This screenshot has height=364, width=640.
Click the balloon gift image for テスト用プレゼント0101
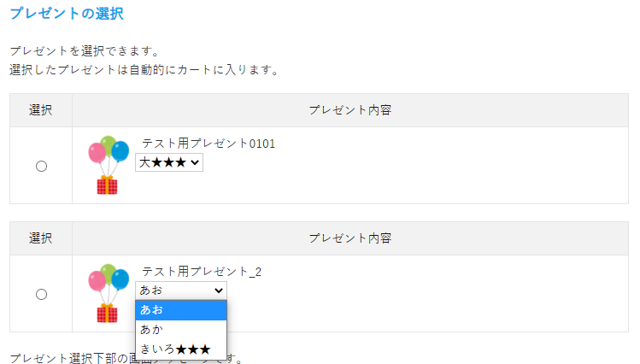click(x=108, y=165)
